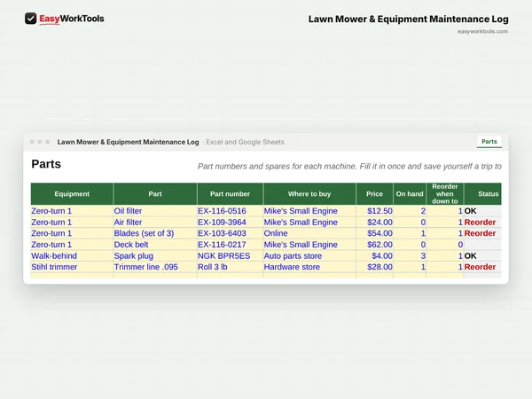532x399 pixels.
Task: Click the $12.50 price cell
Action: pos(374,211)
